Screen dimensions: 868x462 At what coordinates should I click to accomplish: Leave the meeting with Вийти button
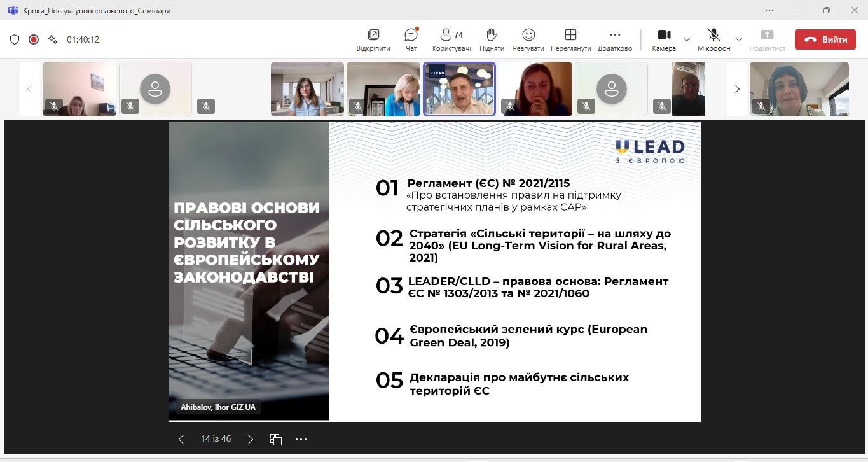click(825, 39)
